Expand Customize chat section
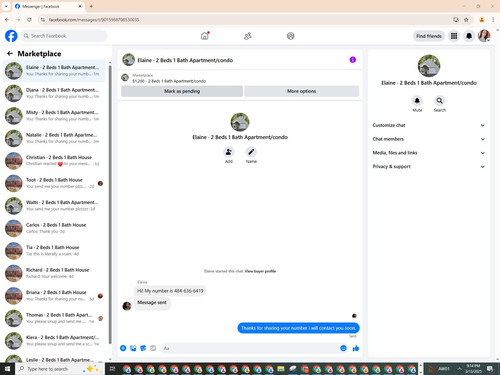 (x=429, y=125)
